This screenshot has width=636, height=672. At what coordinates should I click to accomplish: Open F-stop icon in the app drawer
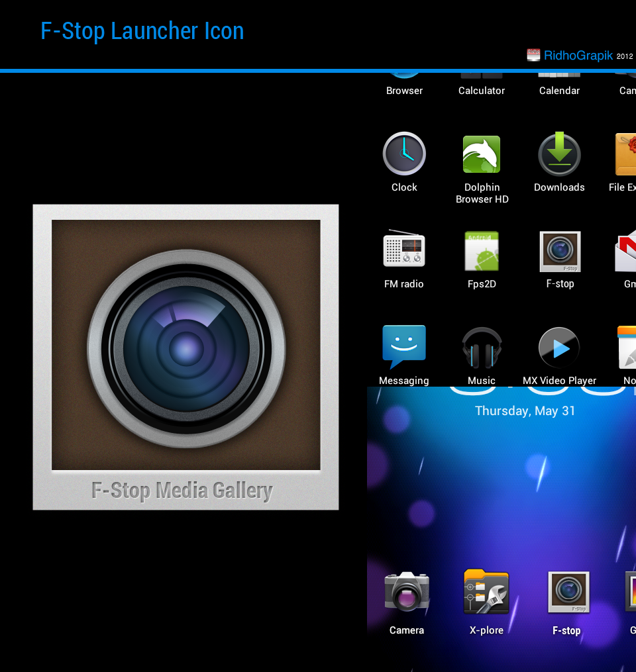click(560, 252)
